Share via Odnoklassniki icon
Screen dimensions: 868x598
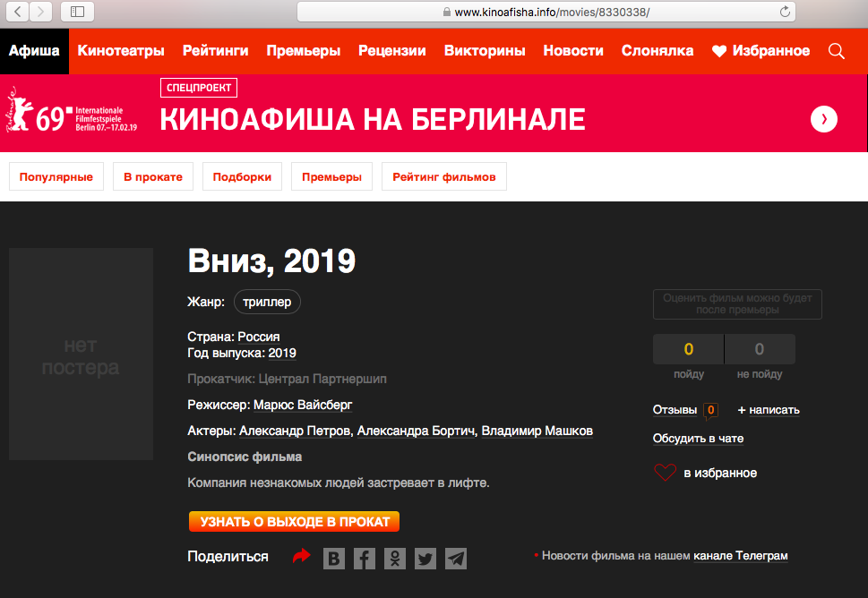pyautogui.click(x=395, y=559)
